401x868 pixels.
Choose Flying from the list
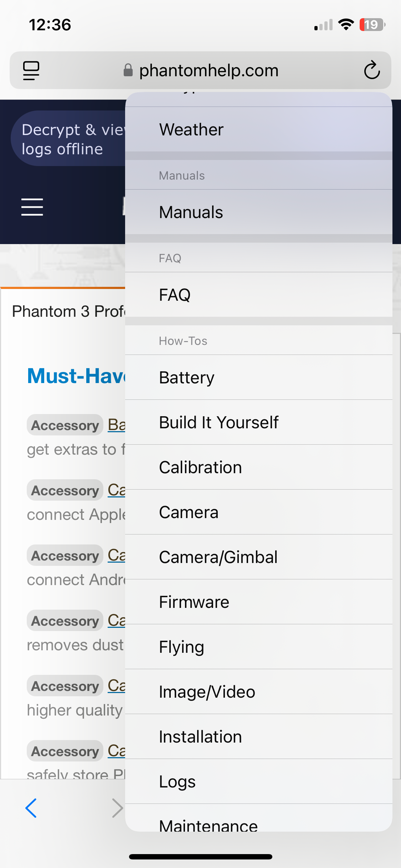[259, 647]
